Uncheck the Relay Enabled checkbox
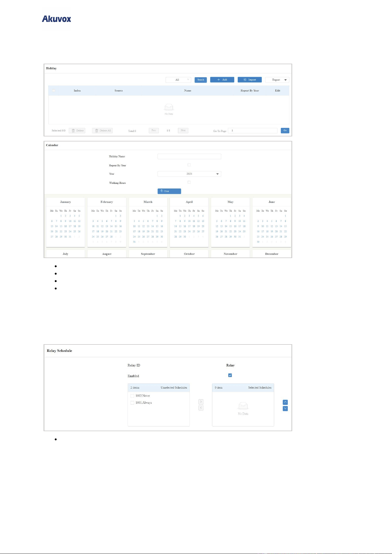 (230, 375)
